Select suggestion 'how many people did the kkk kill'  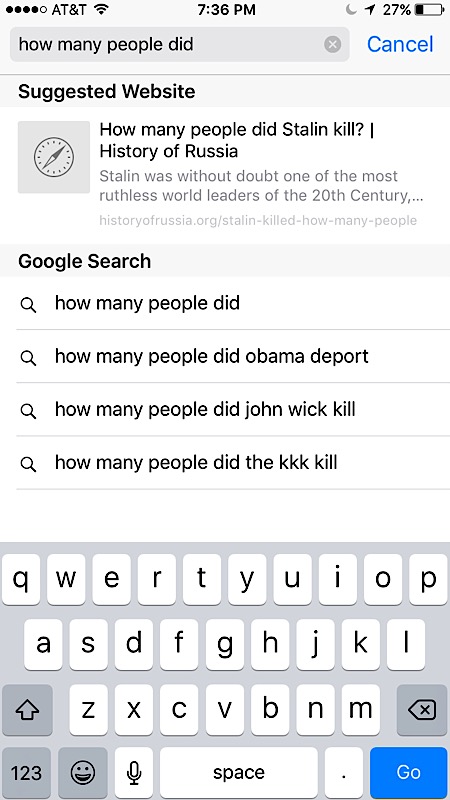point(225,463)
